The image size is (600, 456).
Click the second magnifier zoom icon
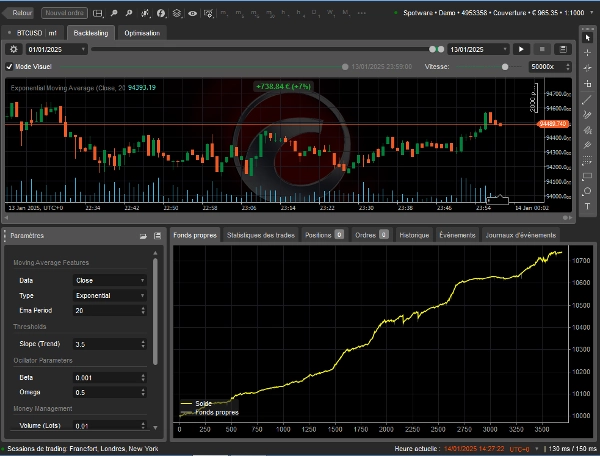(x=129, y=13)
